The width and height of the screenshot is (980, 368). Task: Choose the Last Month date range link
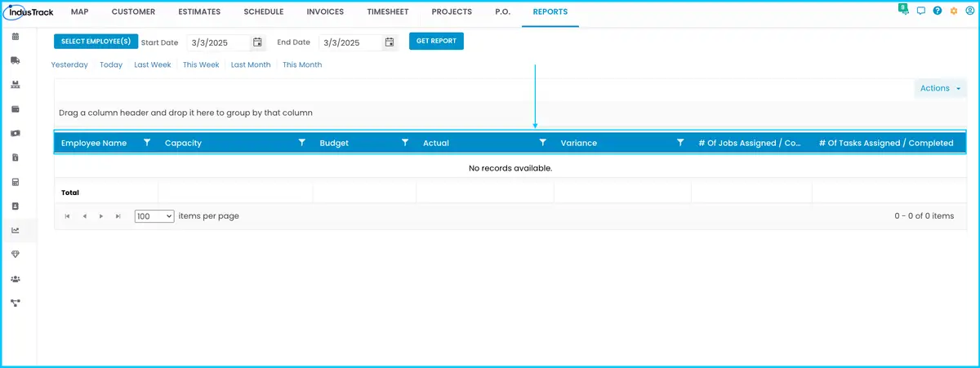(x=251, y=64)
